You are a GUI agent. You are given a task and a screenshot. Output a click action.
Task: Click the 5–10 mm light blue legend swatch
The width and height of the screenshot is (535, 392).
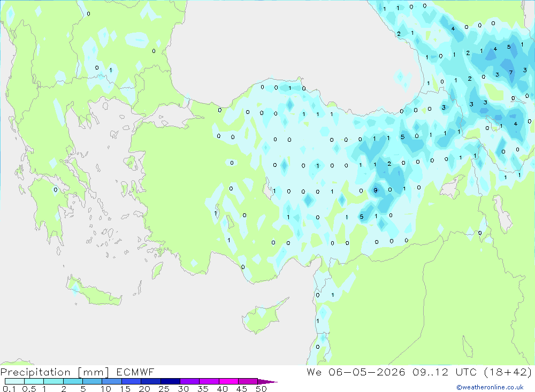point(93,381)
